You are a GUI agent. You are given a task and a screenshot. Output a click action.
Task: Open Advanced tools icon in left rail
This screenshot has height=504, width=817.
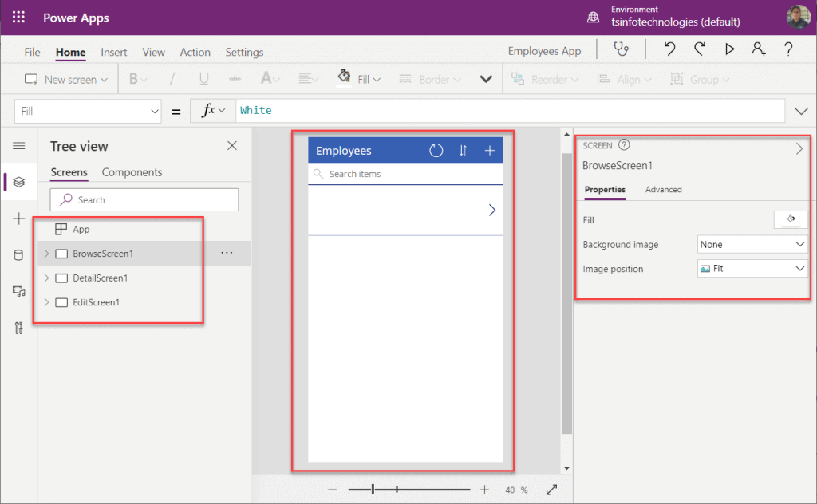(x=19, y=328)
